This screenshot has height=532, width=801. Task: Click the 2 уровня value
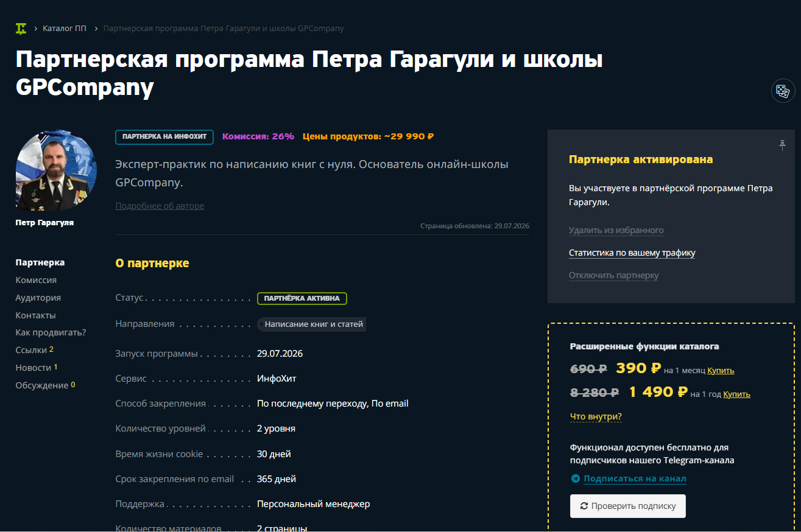pos(276,429)
